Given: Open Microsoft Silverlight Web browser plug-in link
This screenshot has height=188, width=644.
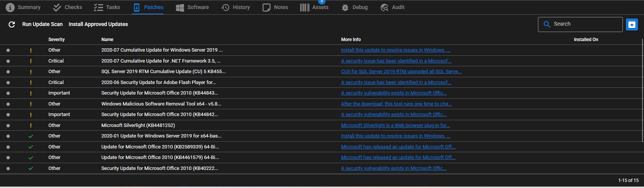Looking at the screenshot, I should [x=395, y=125].
